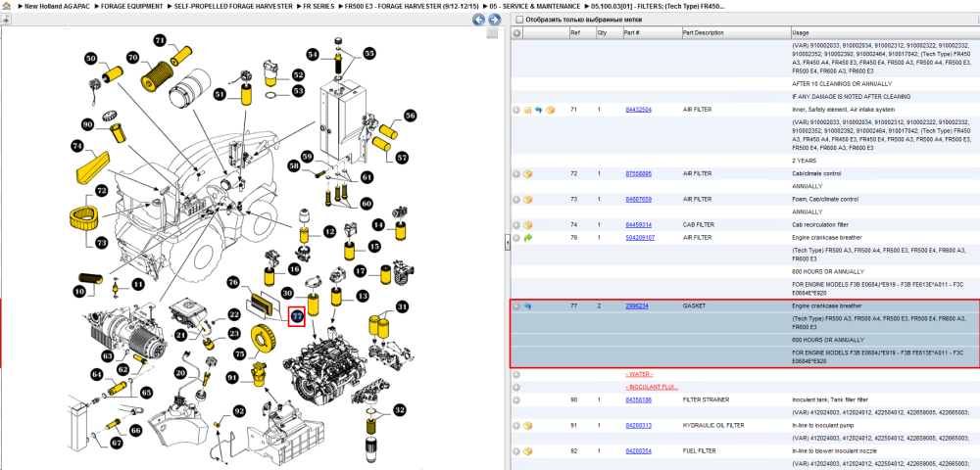
Task: Open FR500 E3 - FORAGE HARVESTER breadcrumb
Action: coord(412,6)
